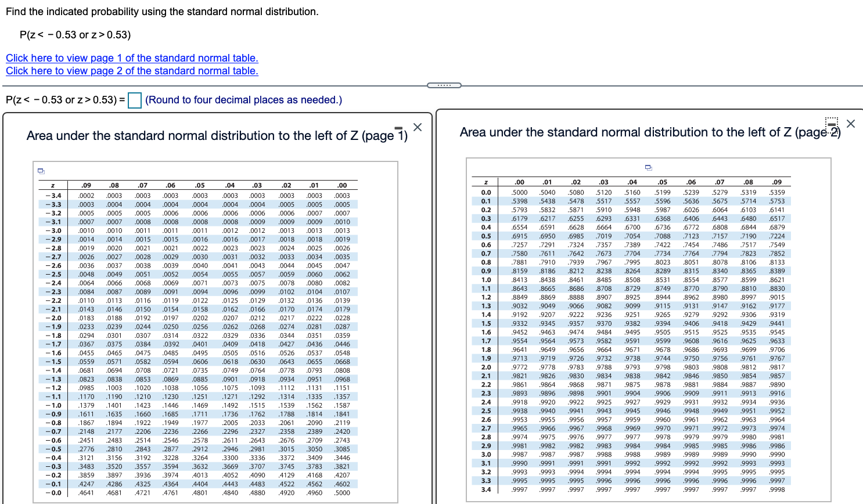The width and height of the screenshot is (863, 504).
Task: Click the popup icon inside the page 2 table
Action: 650,167
